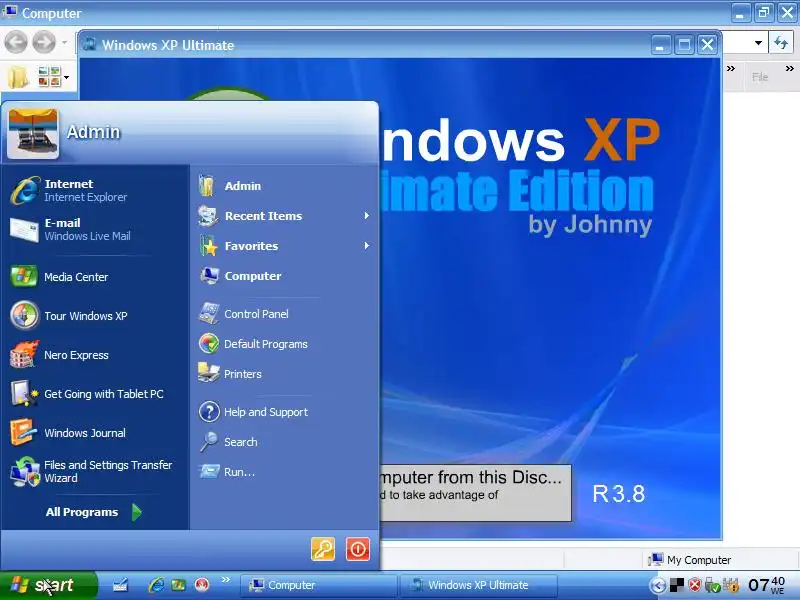Switch to Windows XP Ultimate taskbar button

(x=479, y=585)
